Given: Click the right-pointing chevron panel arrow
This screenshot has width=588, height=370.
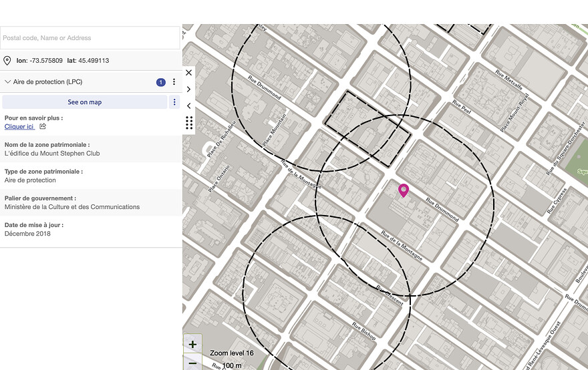Looking at the screenshot, I should tap(188, 89).
